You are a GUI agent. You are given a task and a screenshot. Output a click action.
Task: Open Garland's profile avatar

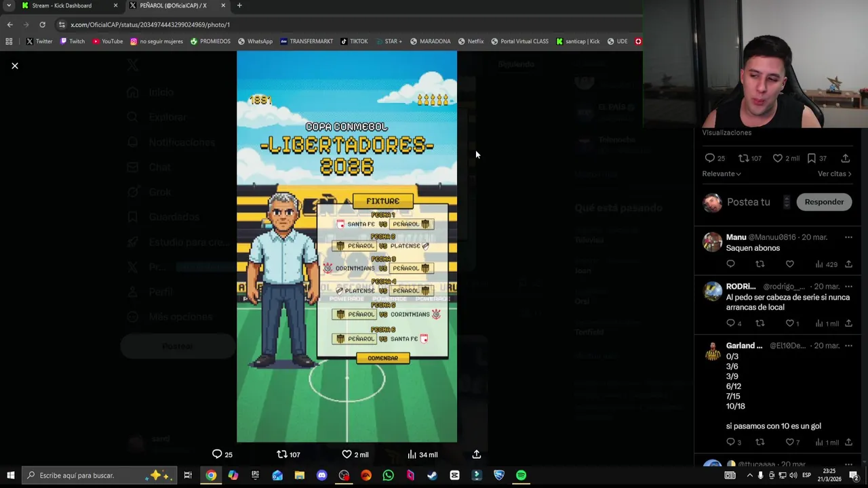tap(712, 350)
